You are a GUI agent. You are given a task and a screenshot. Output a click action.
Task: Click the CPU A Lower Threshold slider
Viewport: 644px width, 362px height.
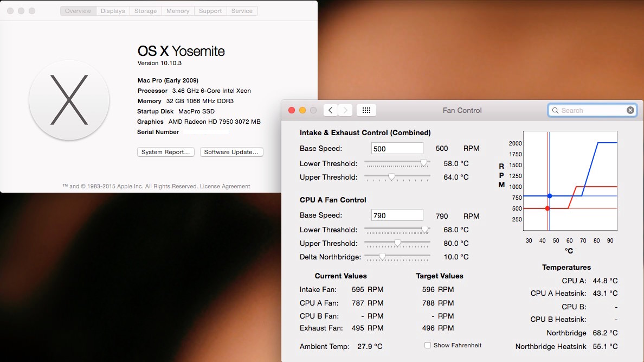397,230
